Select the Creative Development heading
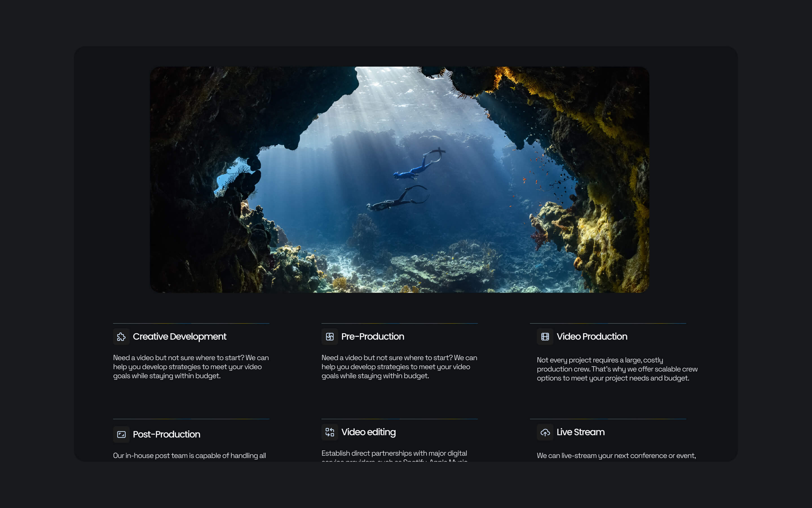 pyautogui.click(x=180, y=337)
